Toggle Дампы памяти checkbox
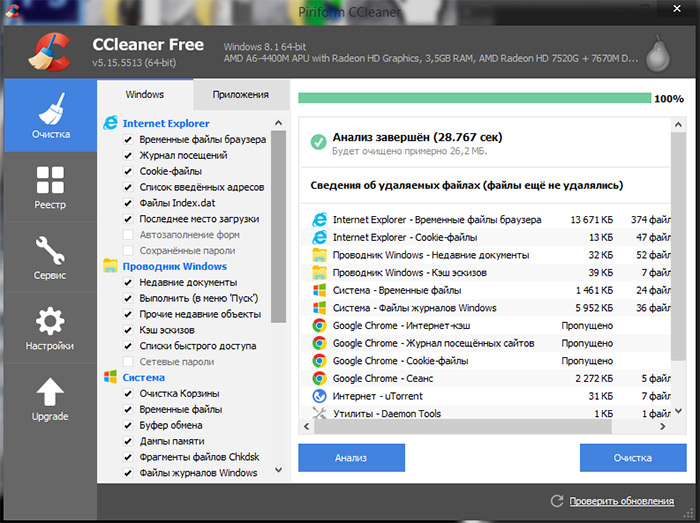700x523 pixels. coord(128,441)
